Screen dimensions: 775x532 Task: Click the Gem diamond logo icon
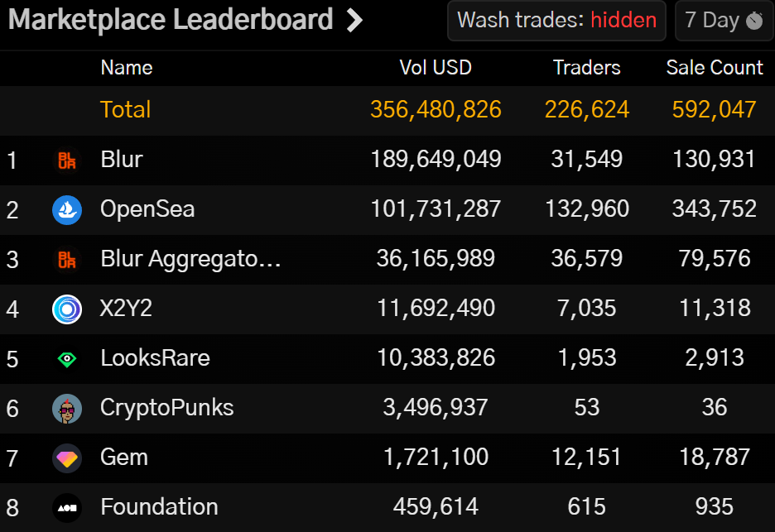click(67, 458)
